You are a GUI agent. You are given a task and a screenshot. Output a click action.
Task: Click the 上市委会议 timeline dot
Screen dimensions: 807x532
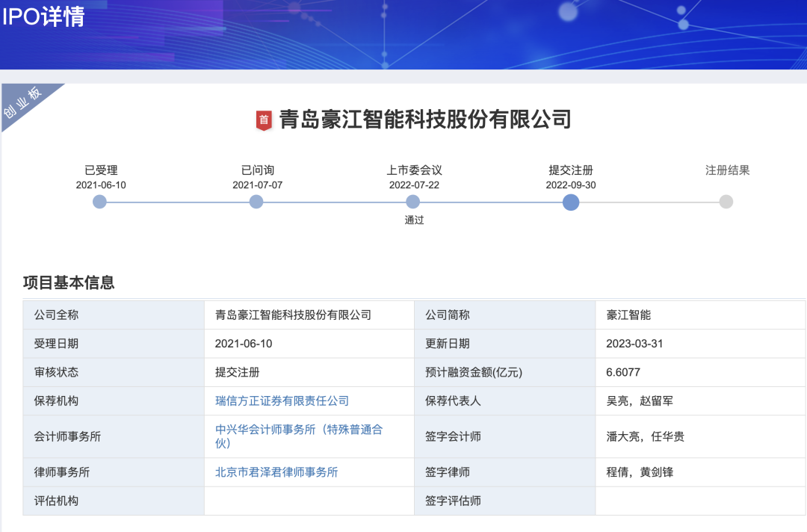tap(413, 202)
